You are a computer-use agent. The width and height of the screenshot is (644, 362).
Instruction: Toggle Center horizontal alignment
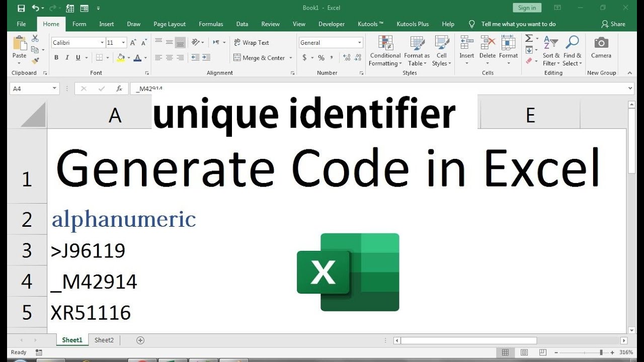(170, 58)
